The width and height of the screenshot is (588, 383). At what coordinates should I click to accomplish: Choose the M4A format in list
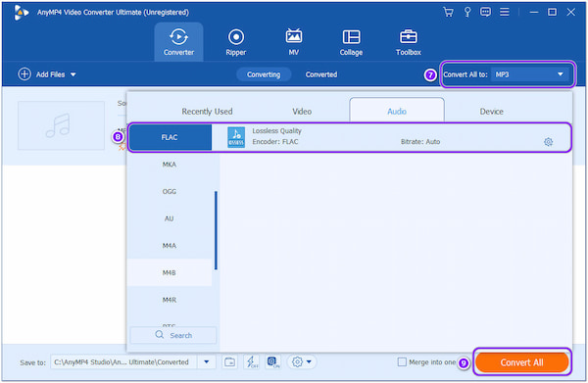coord(170,246)
